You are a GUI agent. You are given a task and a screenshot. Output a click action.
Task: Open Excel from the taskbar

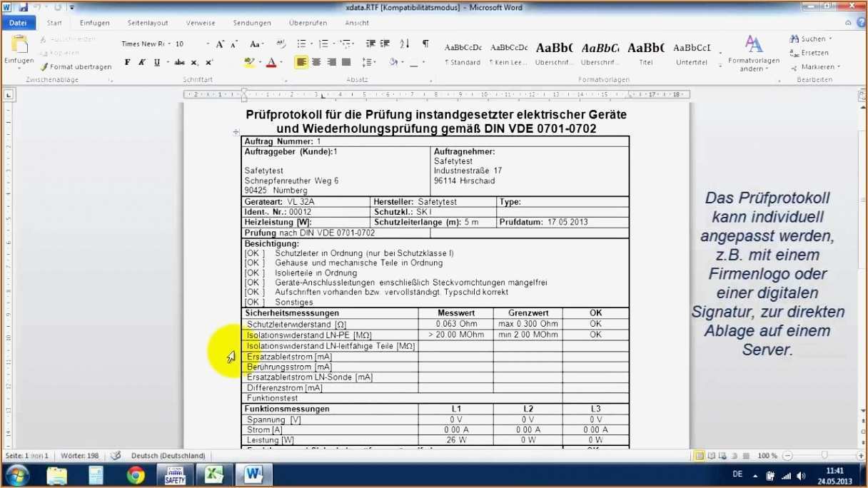213,474
